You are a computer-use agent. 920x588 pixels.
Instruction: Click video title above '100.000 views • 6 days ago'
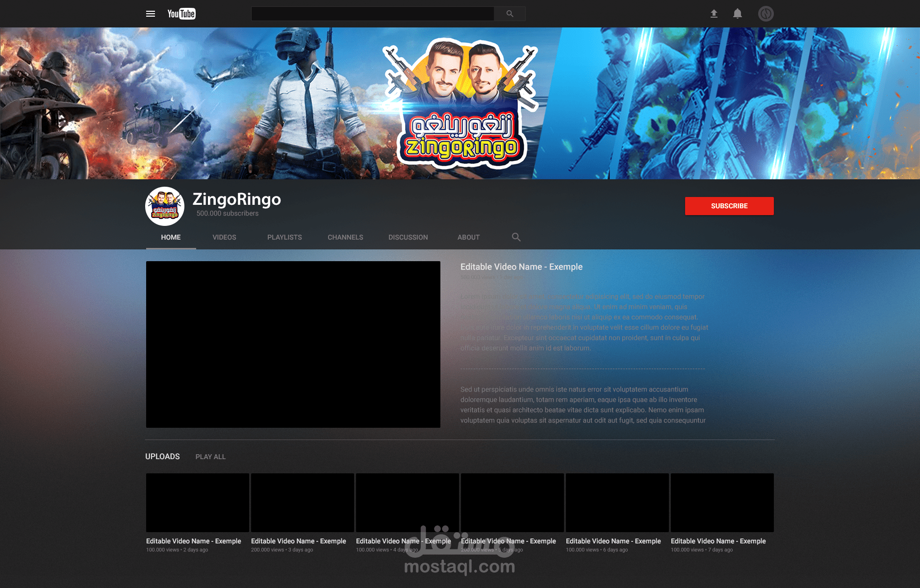(613, 541)
